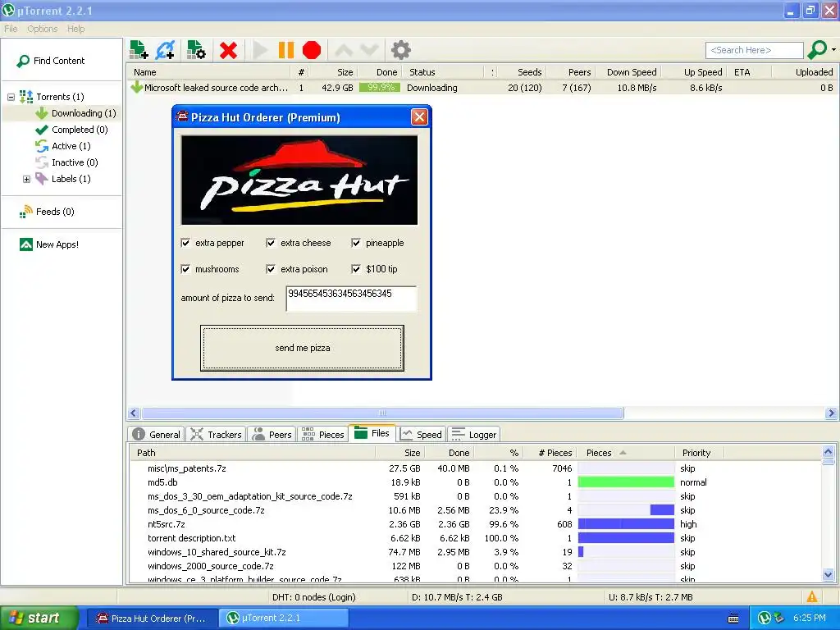Select the nt5src.7z file row

tap(476, 524)
